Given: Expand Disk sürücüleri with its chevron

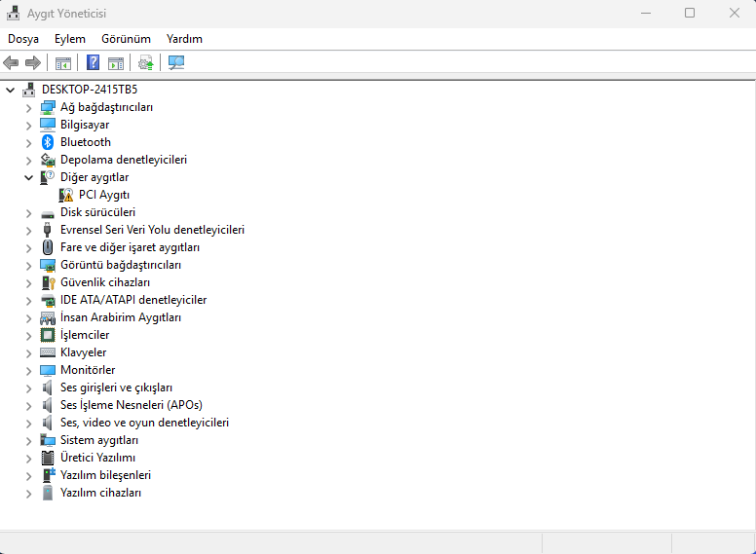Looking at the screenshot, I should (29, 213).
